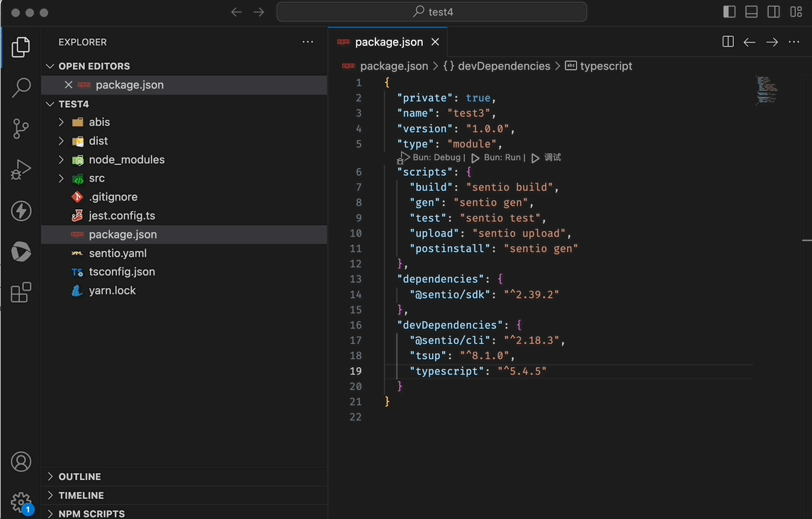Viewport: 812px width, 519px height.
Task: Open the Manage gear menu
Action: pyautogui.click(x=21, y=501)
